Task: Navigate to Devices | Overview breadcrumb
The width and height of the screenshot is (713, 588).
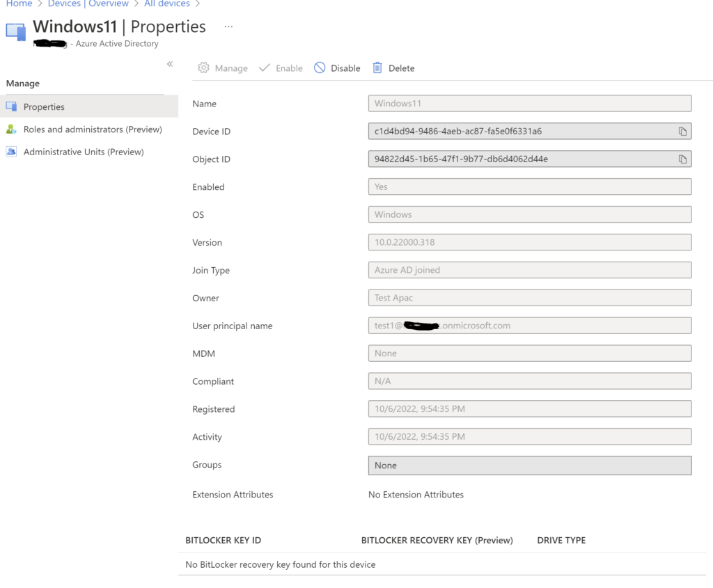Action: coord(88,4)
